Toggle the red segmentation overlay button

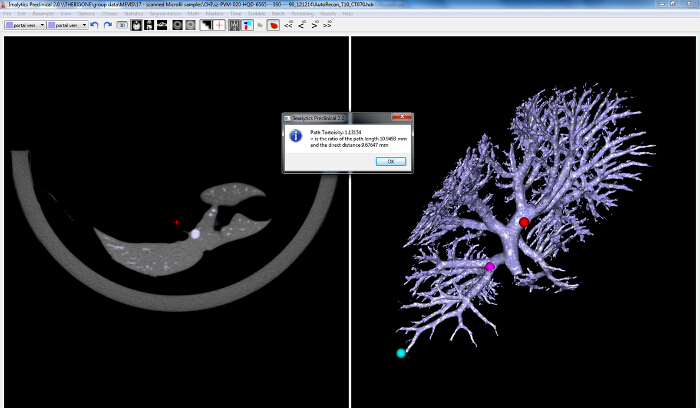(x=272, y=25)
